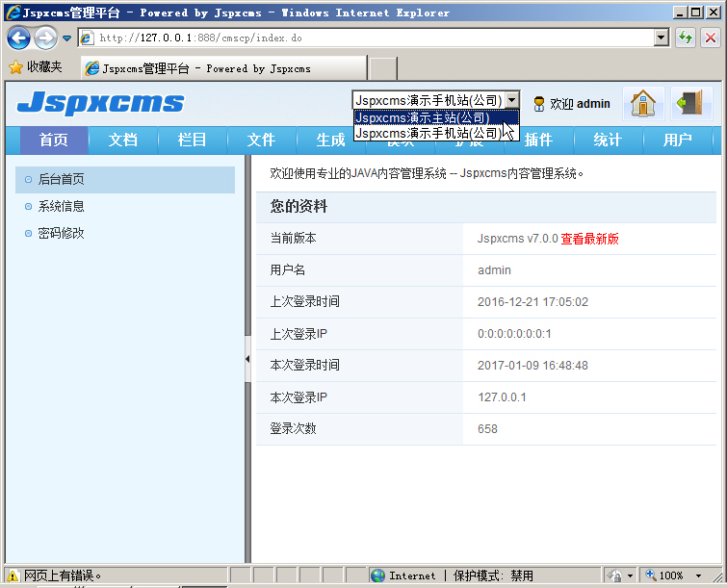Open the 插件 navigation tab
Screen dimensions: 727x588
(x=539, y=140)
